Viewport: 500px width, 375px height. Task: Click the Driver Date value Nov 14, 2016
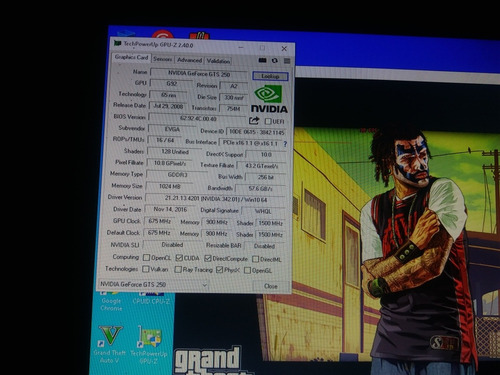[x=170, y=209]
